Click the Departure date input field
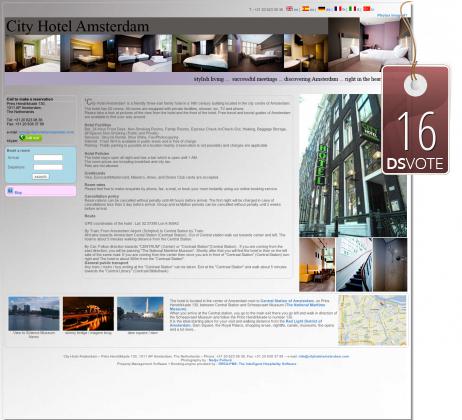This screenshot has width=462, height=420. coord(48,167)
